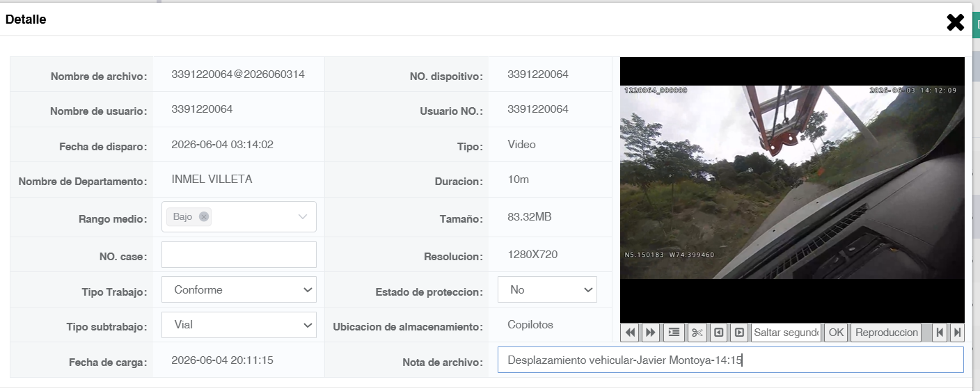Screen dimensions: 980x391
Task: Click the skip-to-previous video icon
Action: (x=940, y=333)
